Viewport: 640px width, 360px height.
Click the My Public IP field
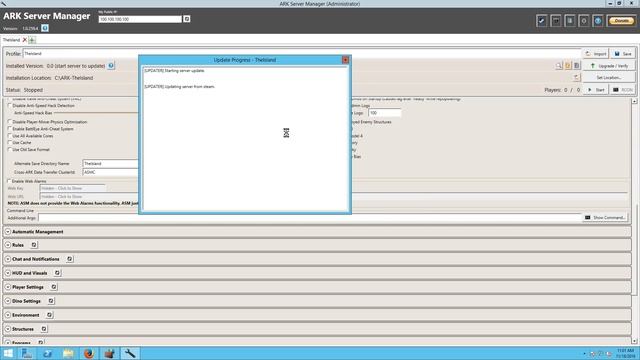tap(140, 19)
